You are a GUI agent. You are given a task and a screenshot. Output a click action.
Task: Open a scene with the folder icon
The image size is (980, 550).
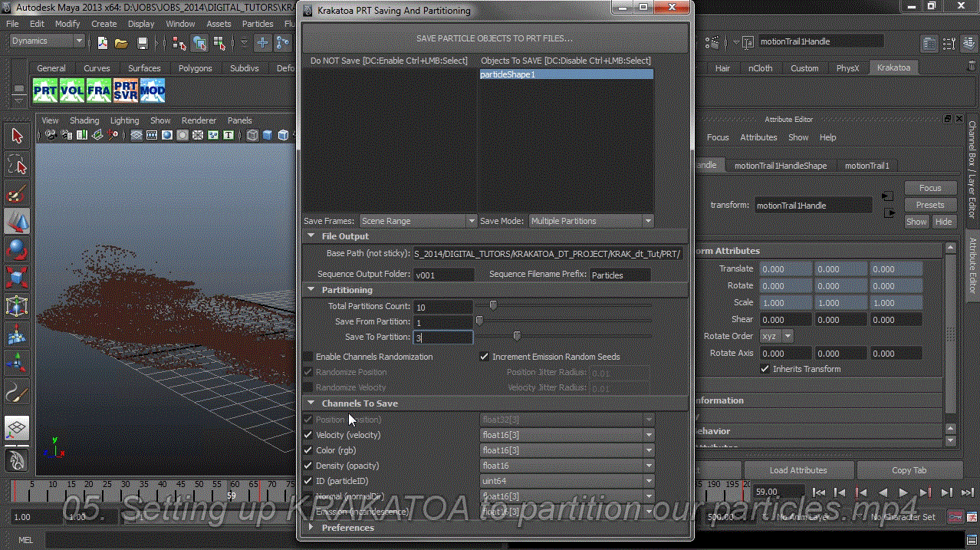pyautogui.click(x=121, y=42)
